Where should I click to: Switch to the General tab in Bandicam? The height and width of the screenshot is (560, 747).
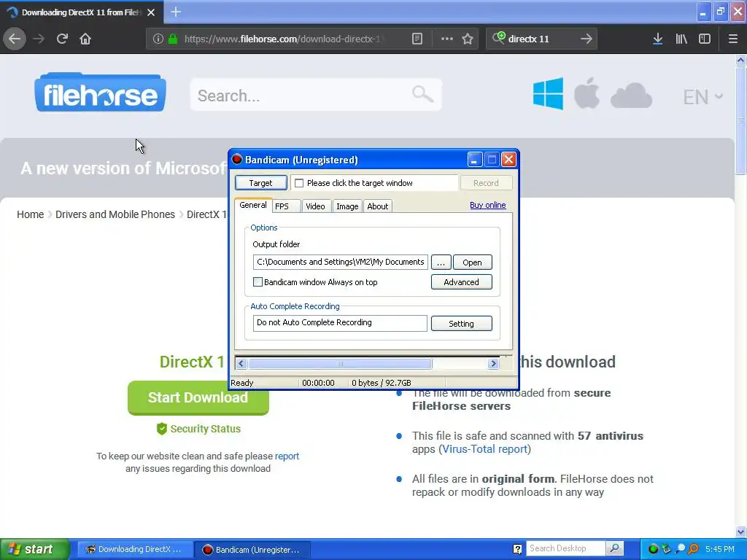pyautogui.click(x=253, y=205)
